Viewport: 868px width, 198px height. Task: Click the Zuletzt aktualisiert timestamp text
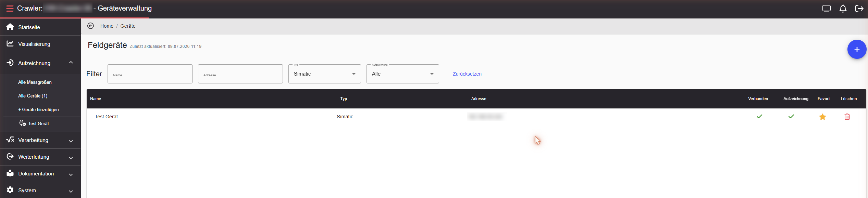pos(165,47)
